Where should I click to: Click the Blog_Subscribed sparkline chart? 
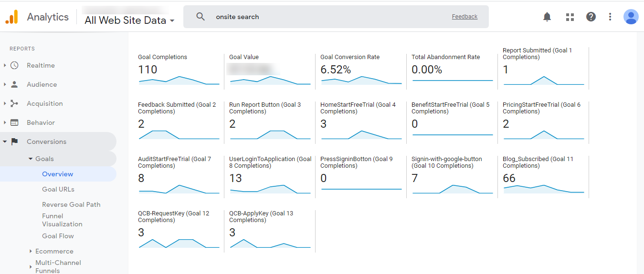[x=544, y=189]
